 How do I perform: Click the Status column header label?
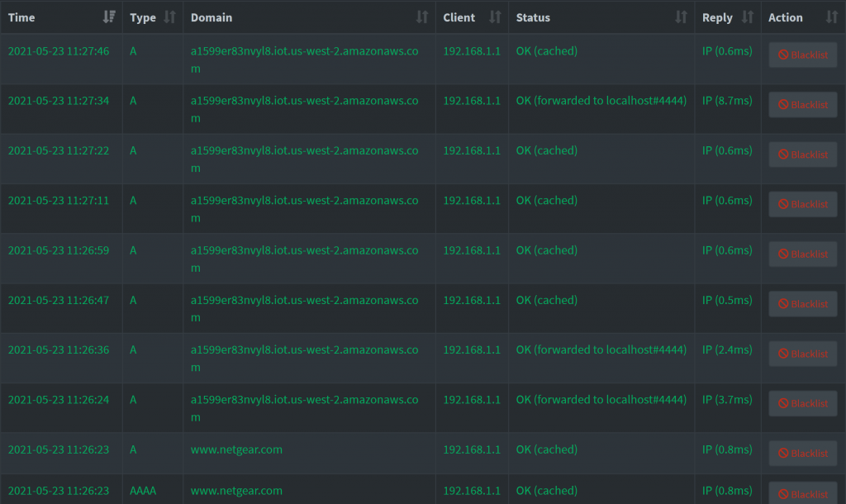point(533,18)
